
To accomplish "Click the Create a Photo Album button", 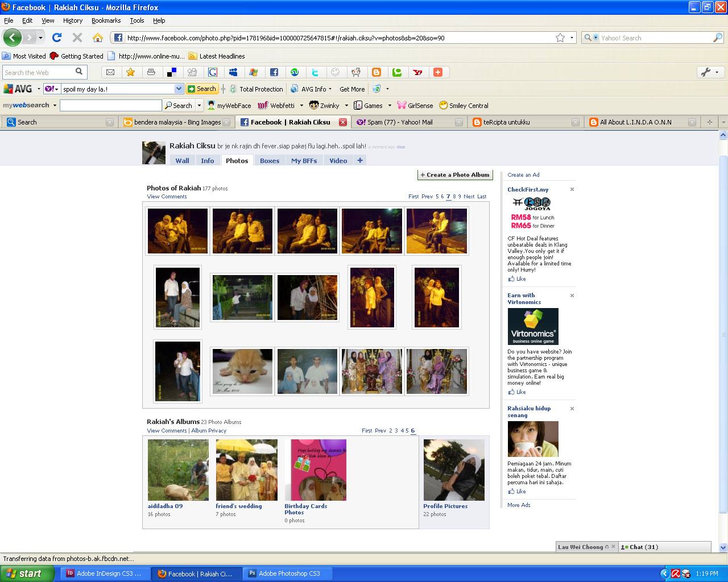I will point(455,174).
